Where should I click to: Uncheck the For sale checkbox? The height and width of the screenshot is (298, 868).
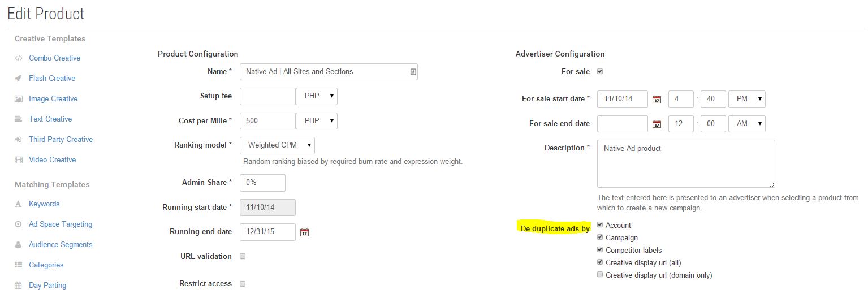pos(600,71)
